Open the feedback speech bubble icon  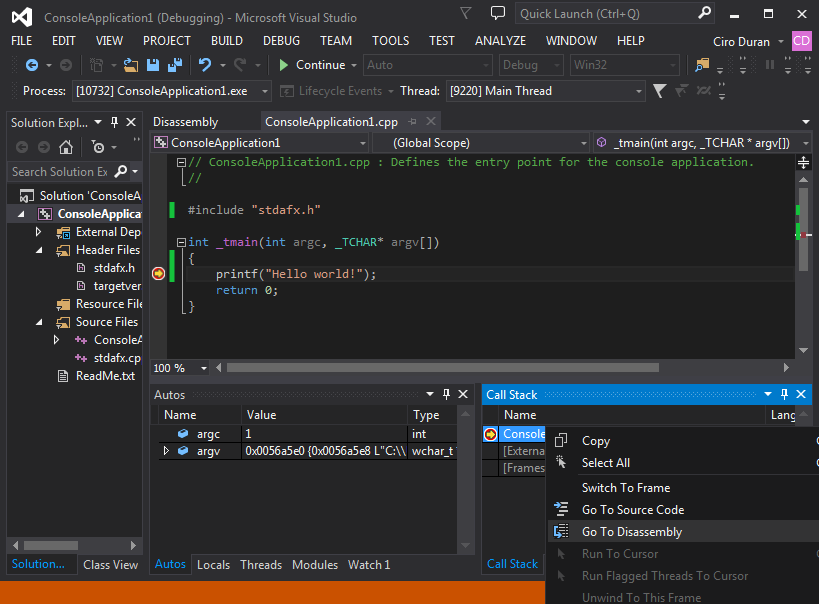pyautogui.click(x=498, y=13)
